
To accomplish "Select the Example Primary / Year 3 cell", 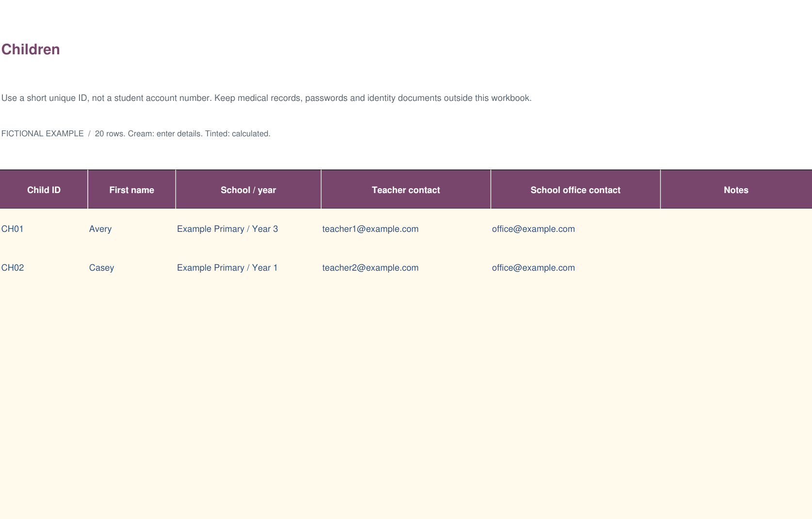I will click(x=248, y=228).
